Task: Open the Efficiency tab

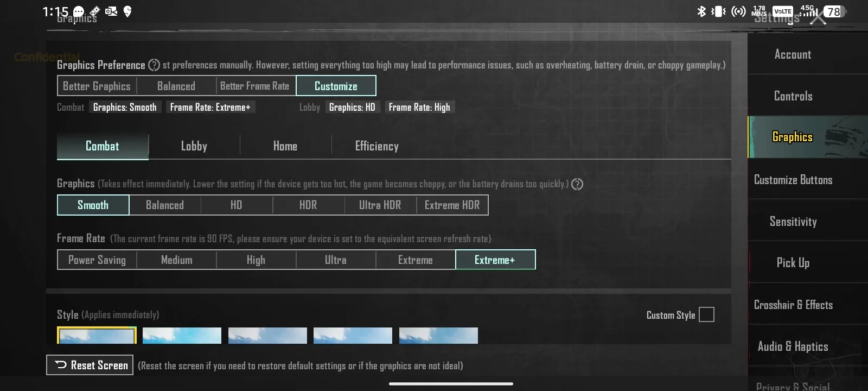Action: (x=376, y=146)
